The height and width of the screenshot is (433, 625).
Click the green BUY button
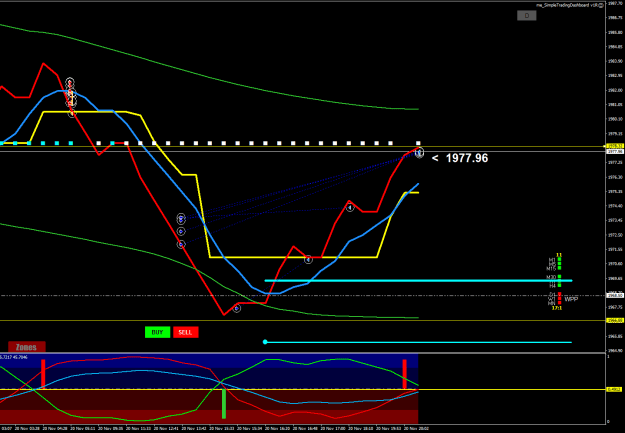(x=157, y=332)
